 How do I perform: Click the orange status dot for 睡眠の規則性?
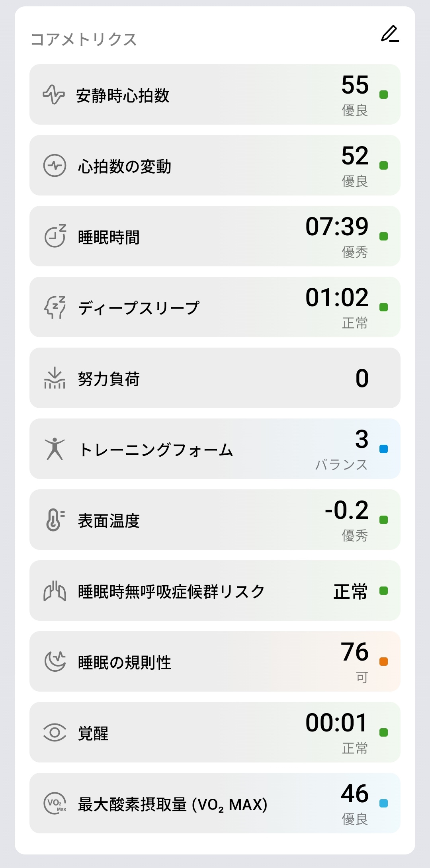click(x=383, y=662)
